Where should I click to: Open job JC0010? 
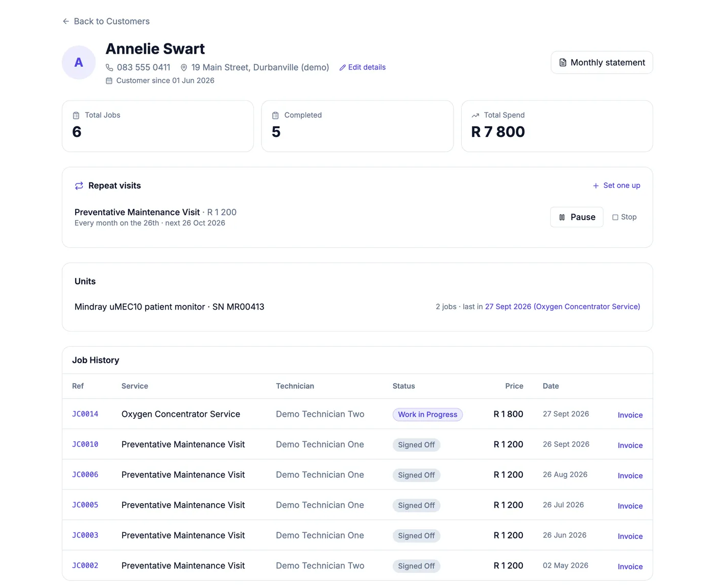tap(85, 444)
